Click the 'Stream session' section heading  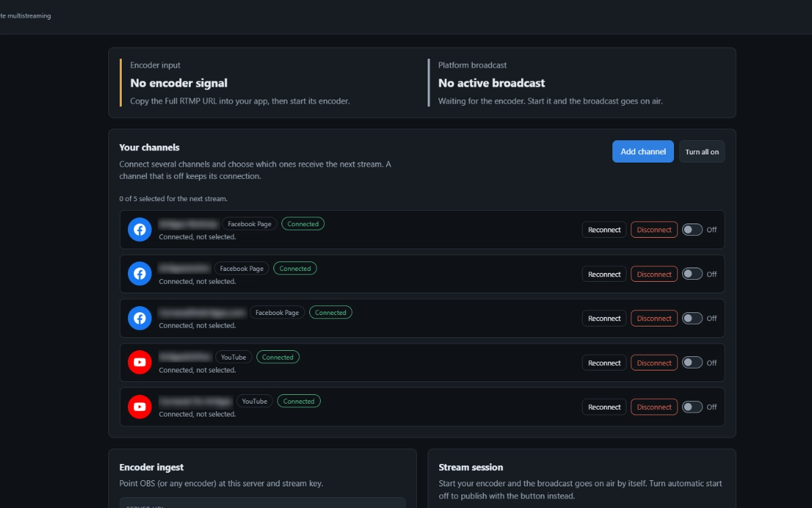pyautogui.click(x=471, y=467)
